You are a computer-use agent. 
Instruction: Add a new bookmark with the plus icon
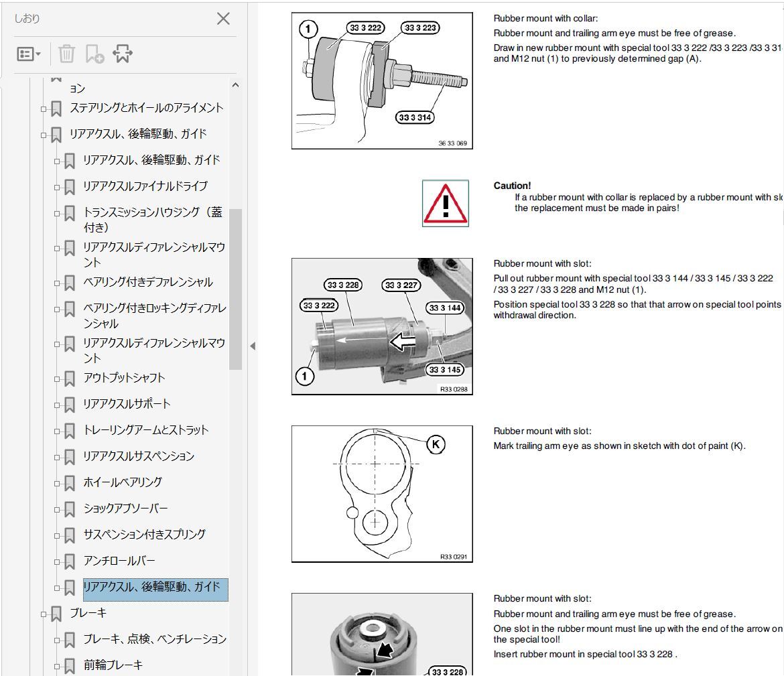click(x=94, y=54)
